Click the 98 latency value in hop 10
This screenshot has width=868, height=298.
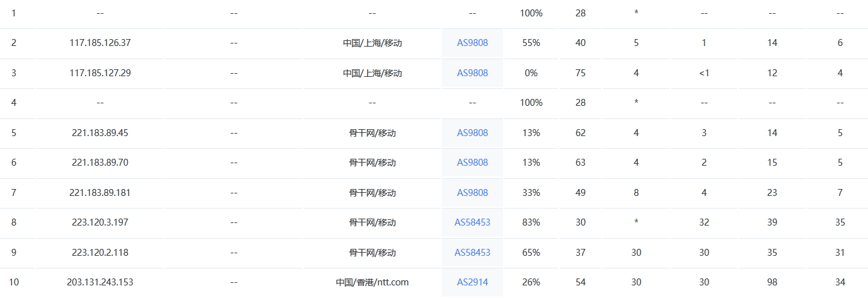pyautogui.click(x=772, y=282)
